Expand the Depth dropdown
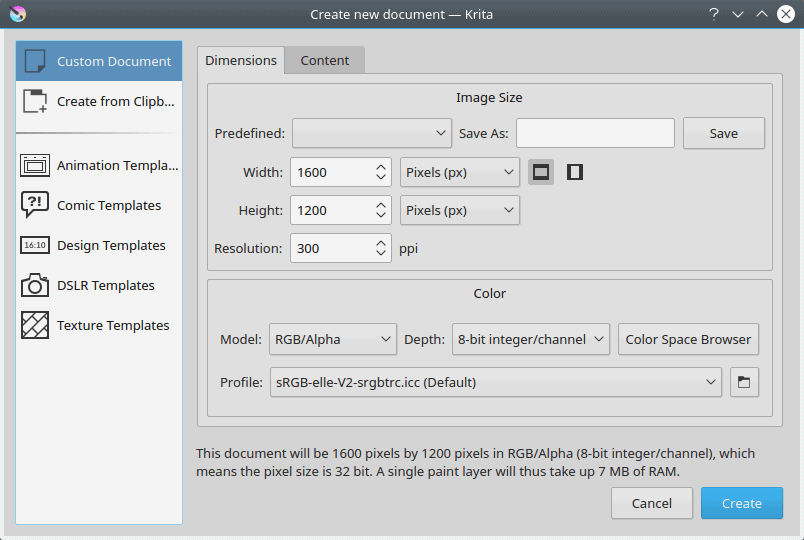This screenshot has width=804, height=540. [x=530, y=339]
